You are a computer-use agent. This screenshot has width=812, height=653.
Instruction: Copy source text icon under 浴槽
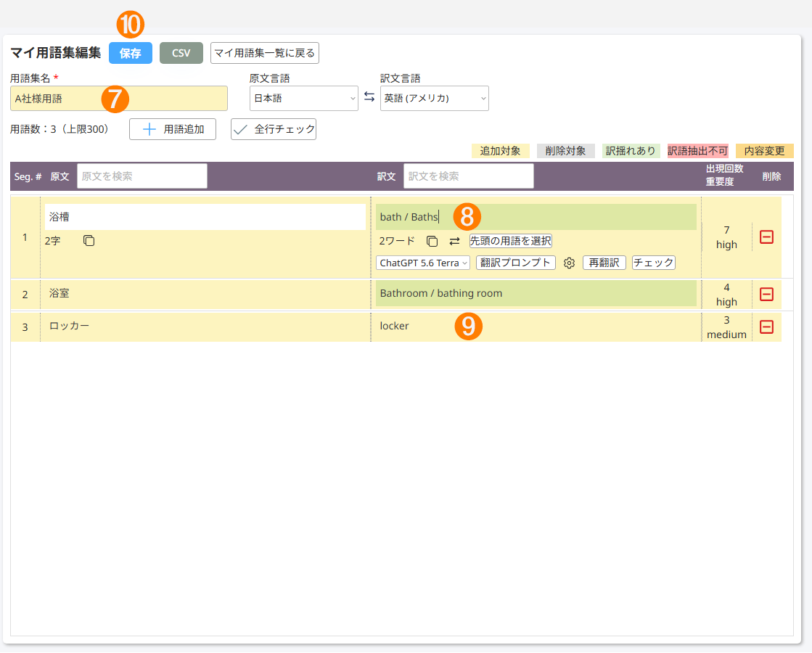89,241
